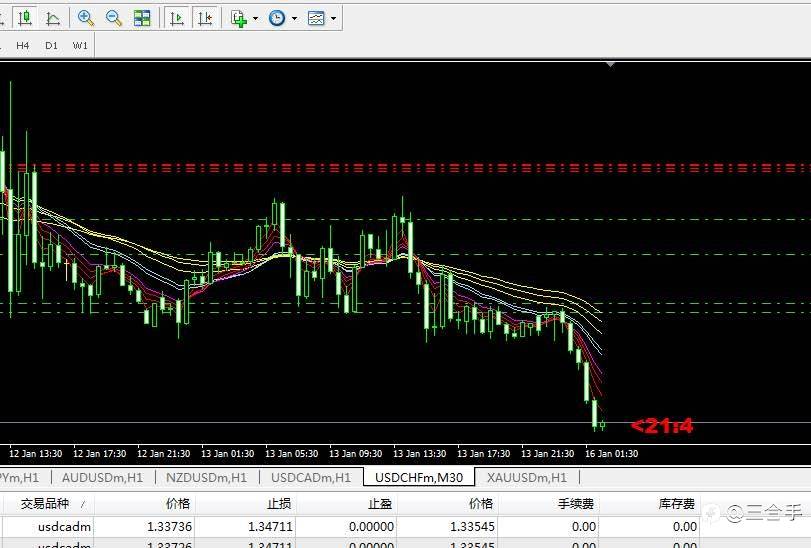Click the zoom in magnifier

click(85, 18)
